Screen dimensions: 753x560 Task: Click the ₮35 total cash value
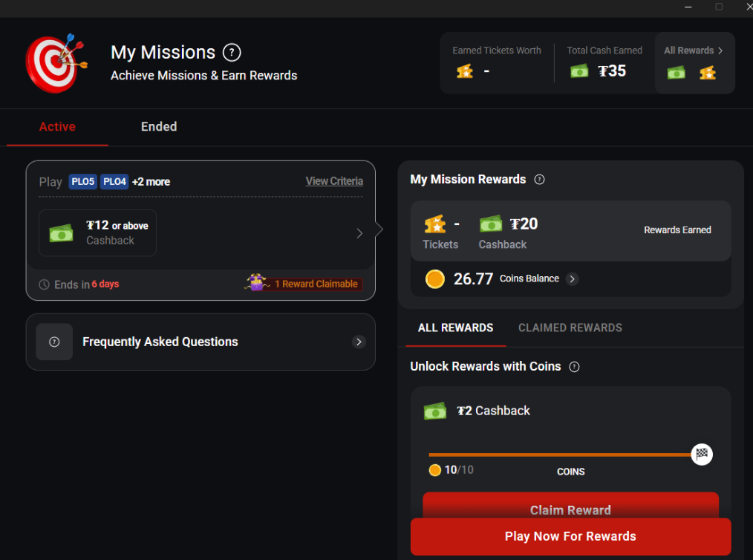[611, 71]
